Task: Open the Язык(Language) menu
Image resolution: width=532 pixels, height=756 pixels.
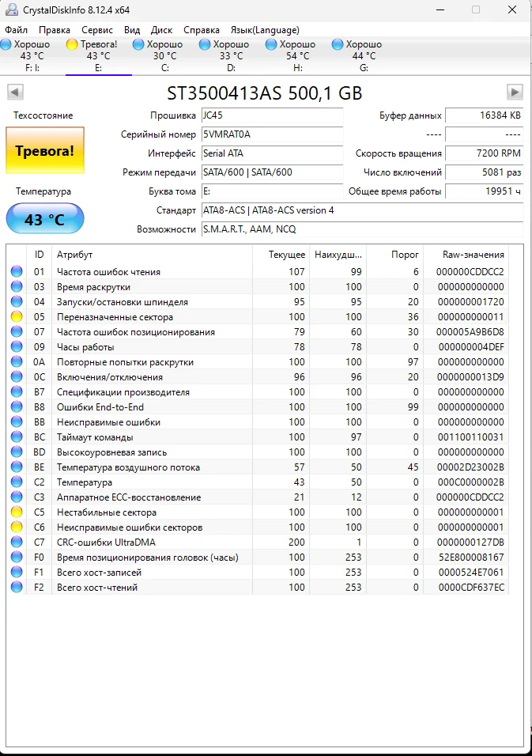Action: (x=265, y=30)
